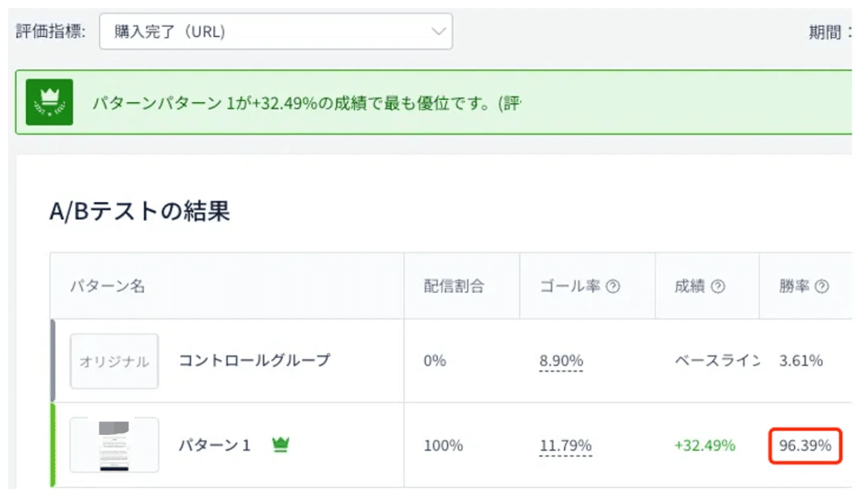Click the help icon next to ゴール率

(612, 287)
